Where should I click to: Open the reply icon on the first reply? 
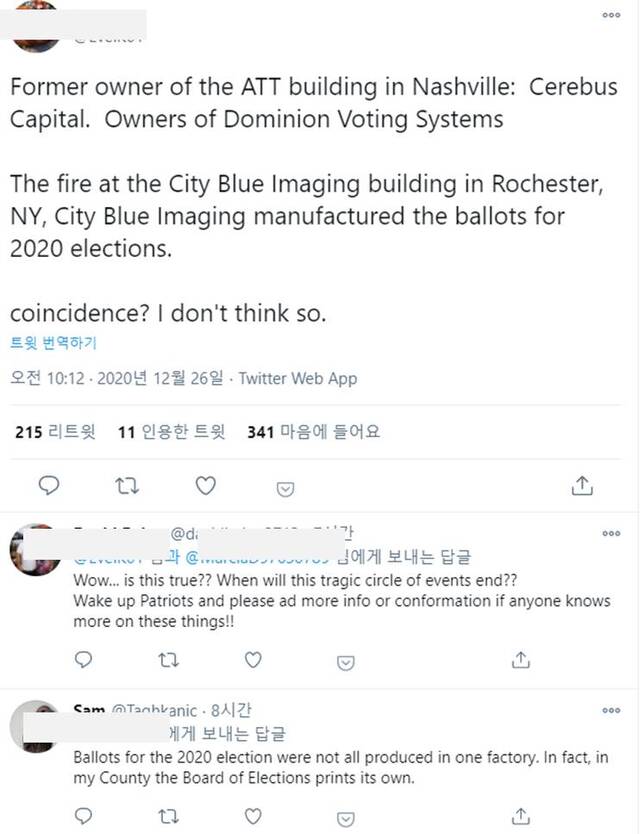point(83,661)
